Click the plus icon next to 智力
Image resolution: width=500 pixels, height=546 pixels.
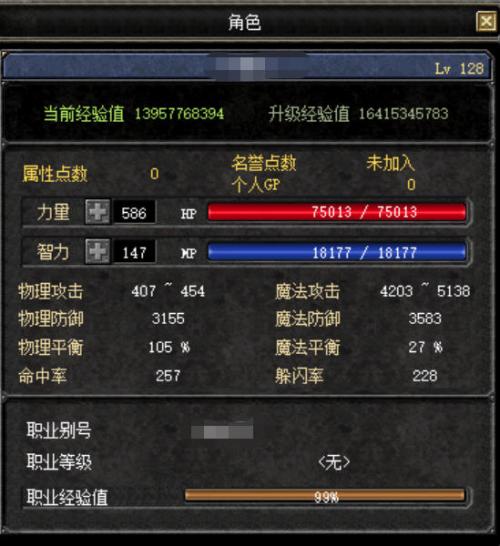tap(97, 251)
